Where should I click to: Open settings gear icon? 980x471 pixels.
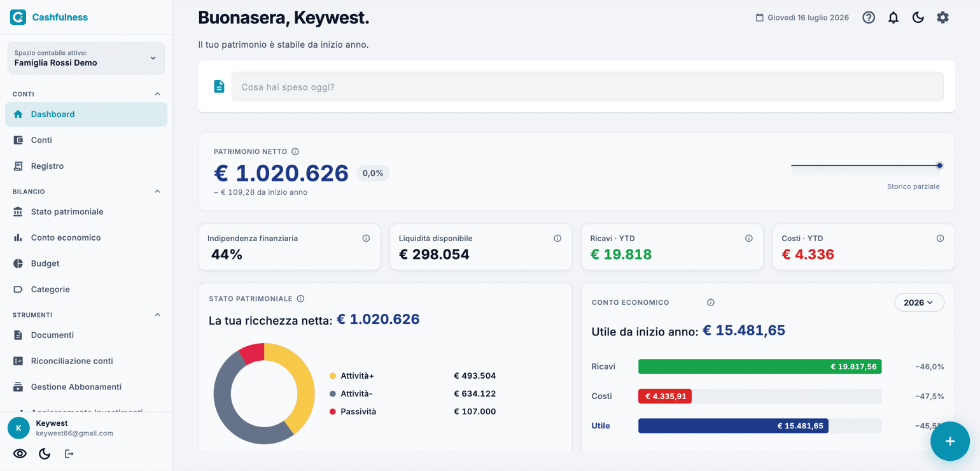click(942, 18)
